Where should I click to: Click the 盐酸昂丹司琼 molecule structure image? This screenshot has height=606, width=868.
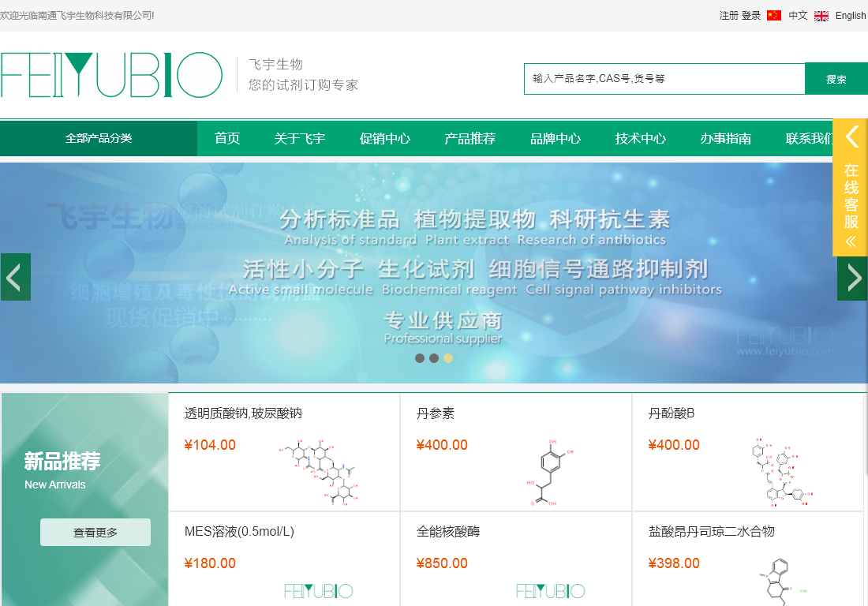[782, 582]
